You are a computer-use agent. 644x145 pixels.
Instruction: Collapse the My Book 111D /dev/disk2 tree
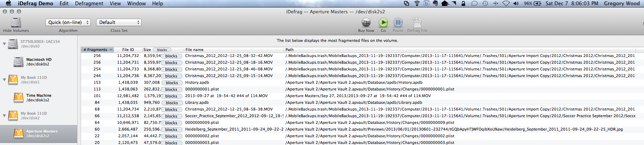tap(4, 116)
